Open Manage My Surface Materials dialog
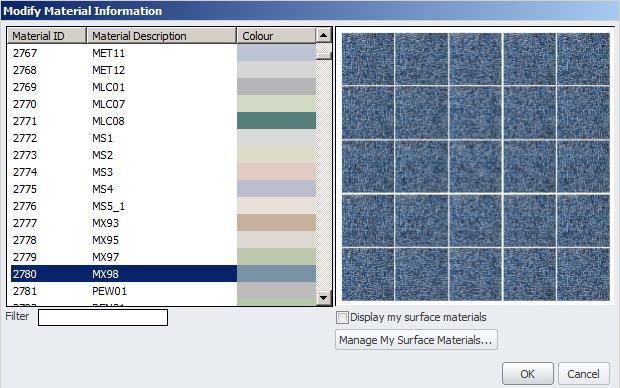Viewport: 620px width, 388px height. click(416, 340)
